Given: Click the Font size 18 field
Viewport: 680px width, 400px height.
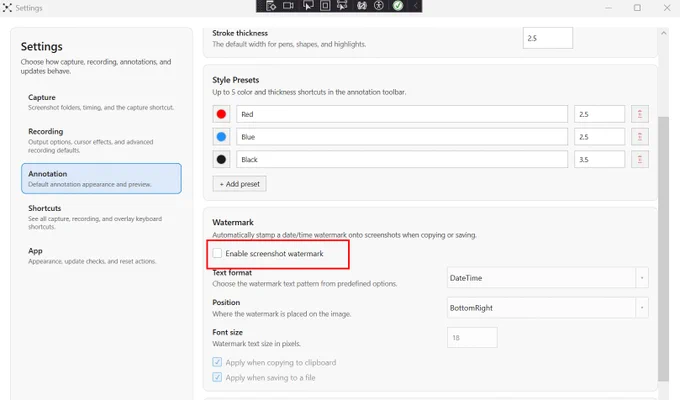Looking at the screenshot, I should tap(472, 338).
